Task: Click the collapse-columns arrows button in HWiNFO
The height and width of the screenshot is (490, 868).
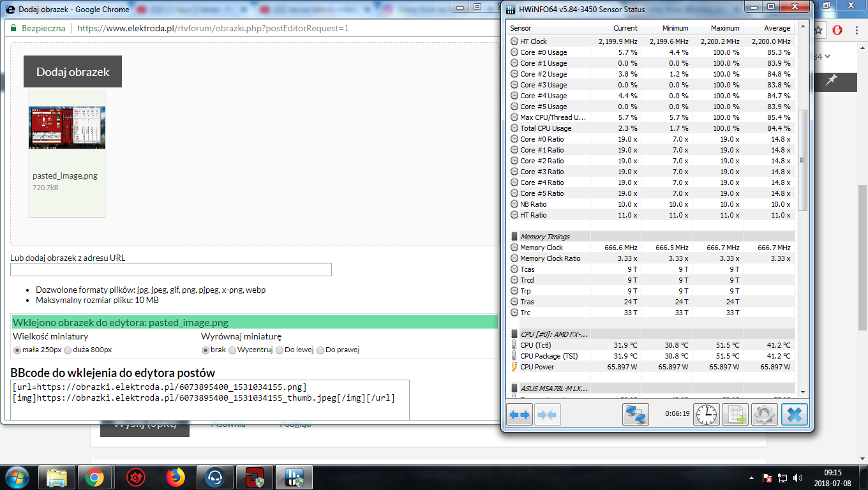Action: [x=547, y=415]
